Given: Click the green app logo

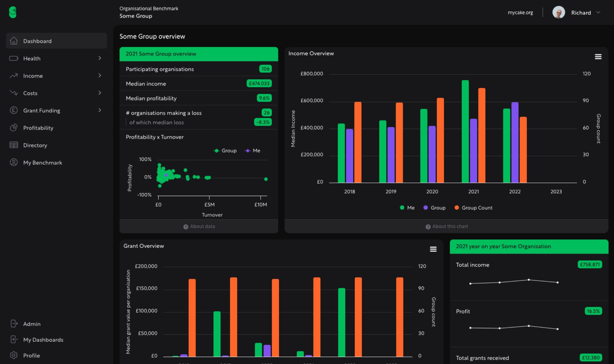Looking at the screenshot, I should click(13, 12).
